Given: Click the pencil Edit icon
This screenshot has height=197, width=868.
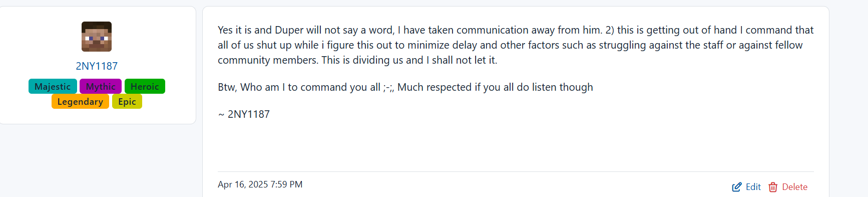Looking at the screenshot, I should point(737,187).
